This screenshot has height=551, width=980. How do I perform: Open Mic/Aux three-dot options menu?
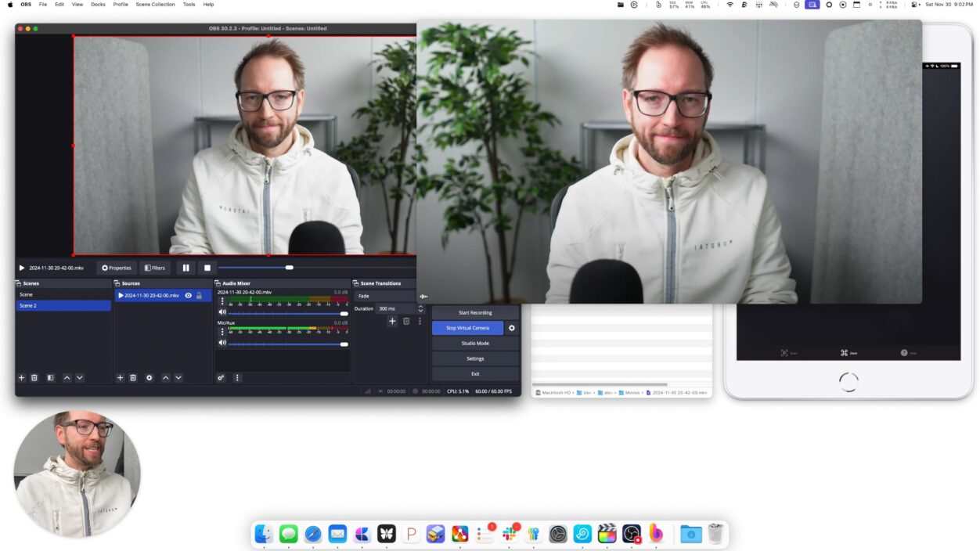[x=222, y=330]
